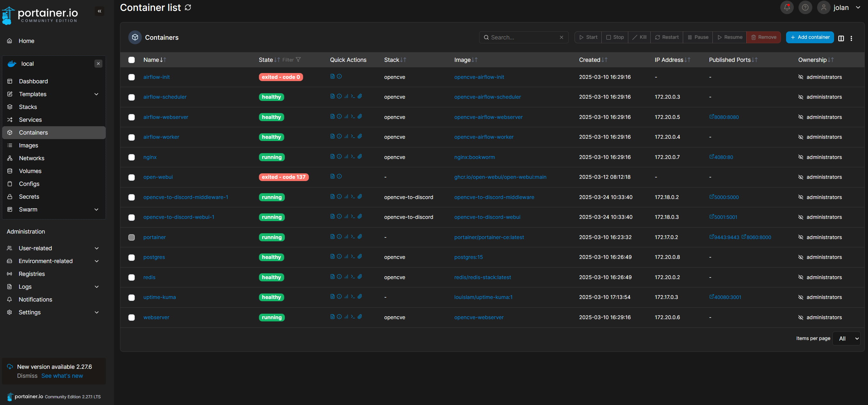Image resolution: width=868 pixels, height=405 pixels.
Task: Open Stacks page
Action: pyautogui.click(x=54, y=107)
